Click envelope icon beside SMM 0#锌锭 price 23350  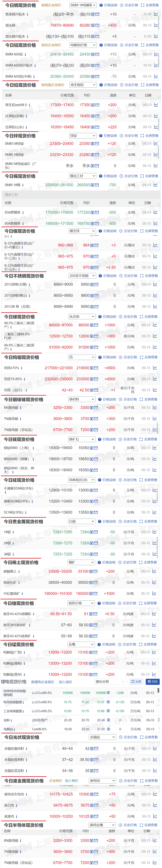coord(97,144)
